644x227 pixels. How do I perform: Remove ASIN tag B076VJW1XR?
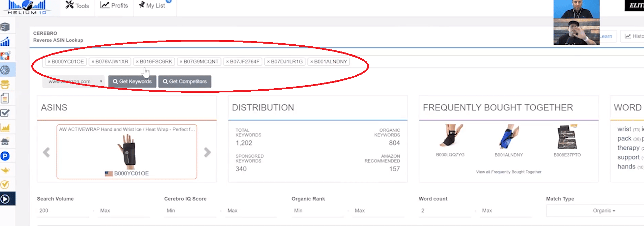[x=93, y=62]
